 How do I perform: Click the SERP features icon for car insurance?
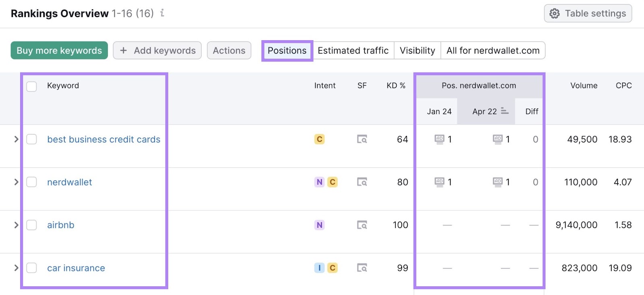362,268
